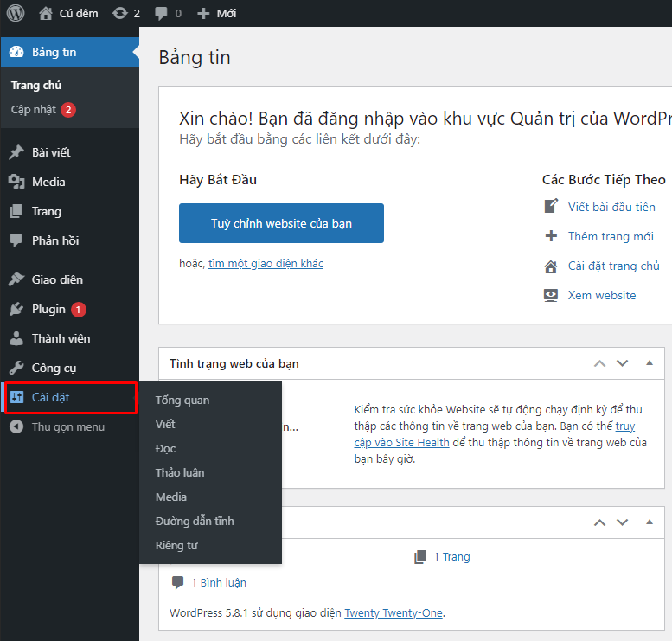672x641 pixels.
Task: Open Xem website link
Action: coord(602,295)
